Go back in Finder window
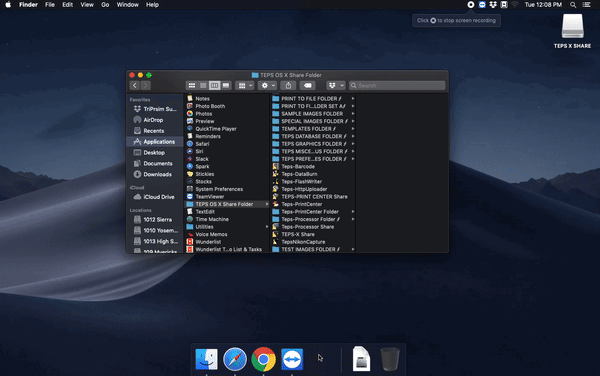Image resolution: width=600 pixels, height=376 pixels. [135, 85]
